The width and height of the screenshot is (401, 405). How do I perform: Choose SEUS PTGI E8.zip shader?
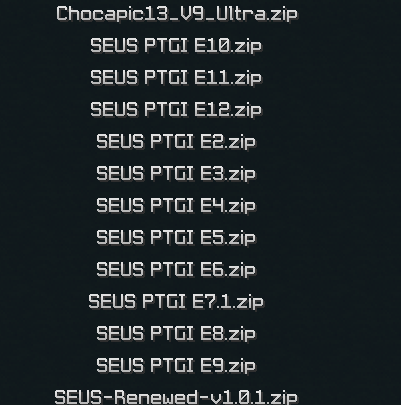[176, 334]
